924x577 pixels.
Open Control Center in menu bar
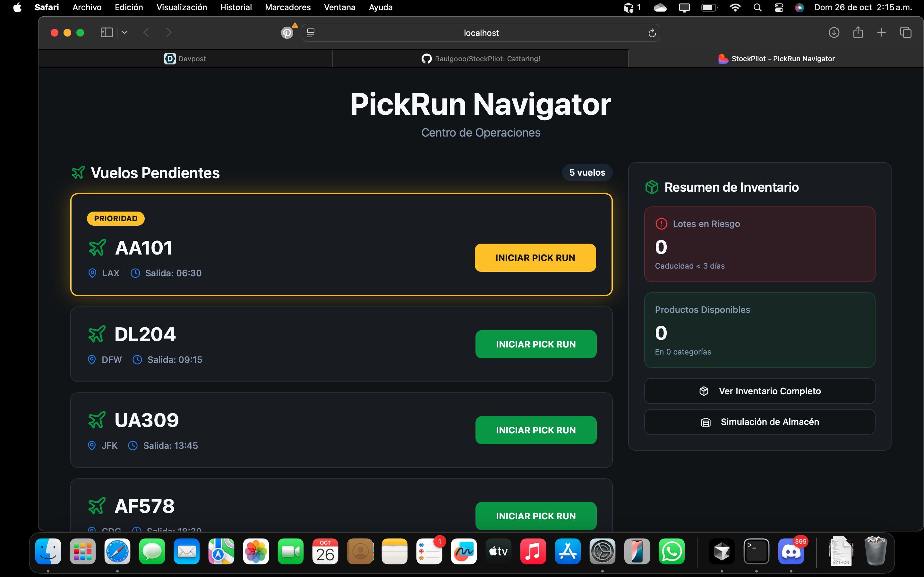[779, 7]
